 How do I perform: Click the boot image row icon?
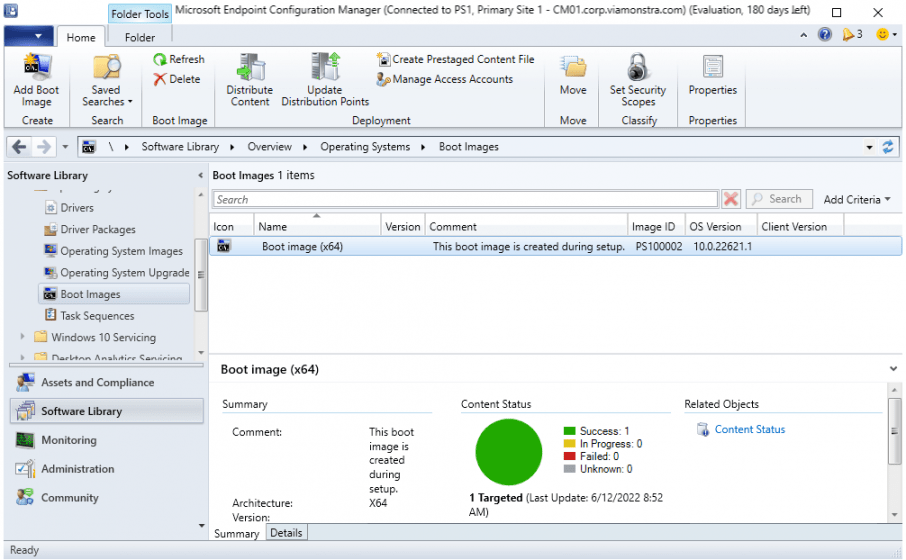pos(224,247)
